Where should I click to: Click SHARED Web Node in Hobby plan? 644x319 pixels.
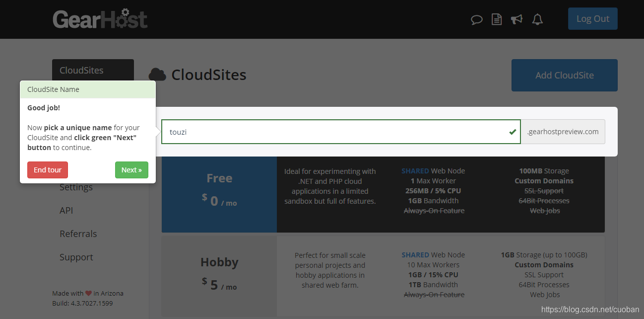[x=433, y=255]
